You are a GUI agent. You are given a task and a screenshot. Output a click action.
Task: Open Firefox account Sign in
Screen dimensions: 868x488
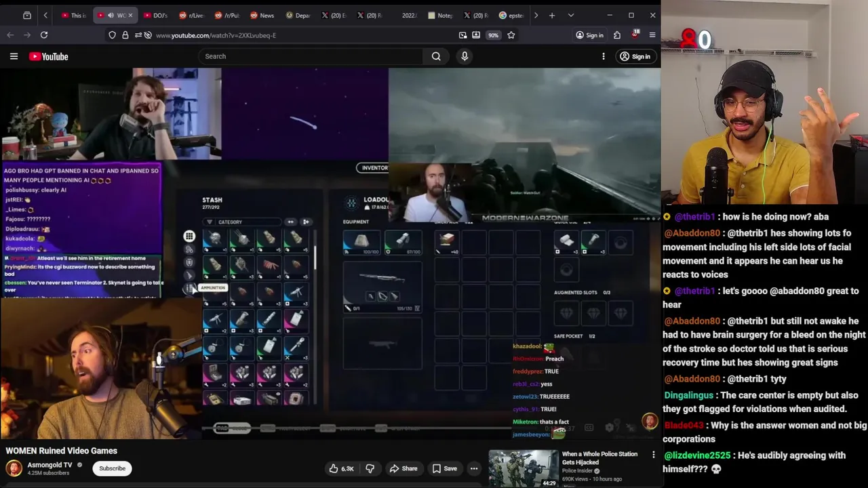[x=589, y=35]
